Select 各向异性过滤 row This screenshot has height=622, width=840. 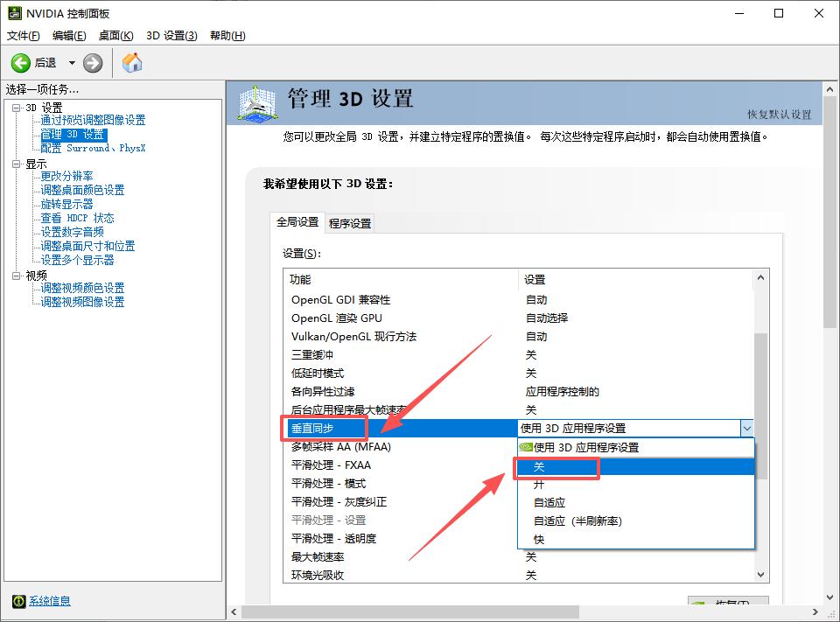tap(518, 391)
